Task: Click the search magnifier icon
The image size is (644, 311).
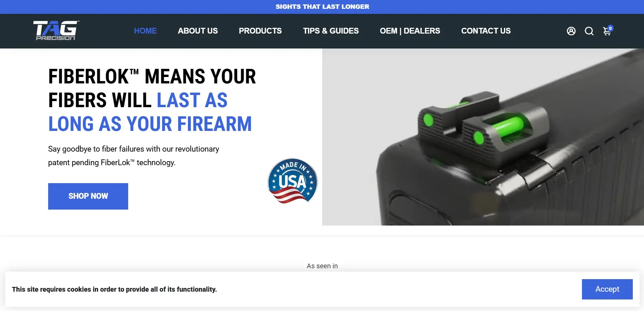Action: tap(589, 31)
